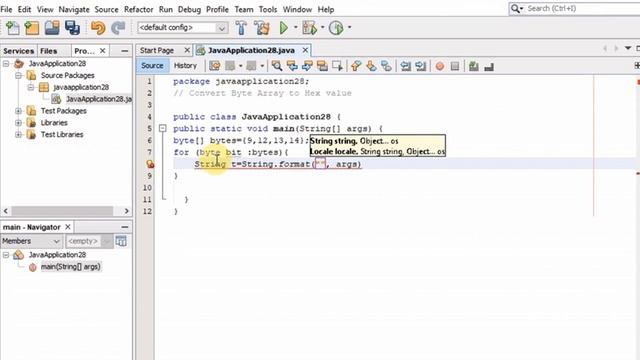Viewport: 640px width, 360px height.
Task: Open the Debug Project dropdown arrow
Action: 322,28
